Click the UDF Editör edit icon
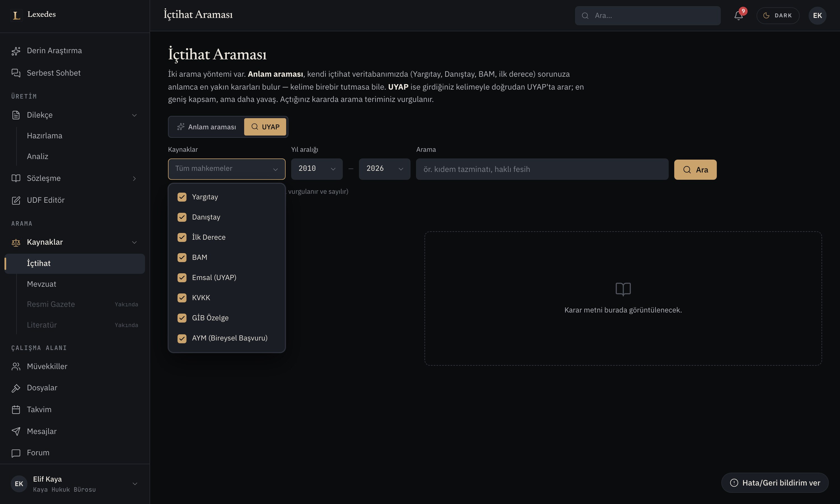 pyautogui.click(x=16, y=200)
